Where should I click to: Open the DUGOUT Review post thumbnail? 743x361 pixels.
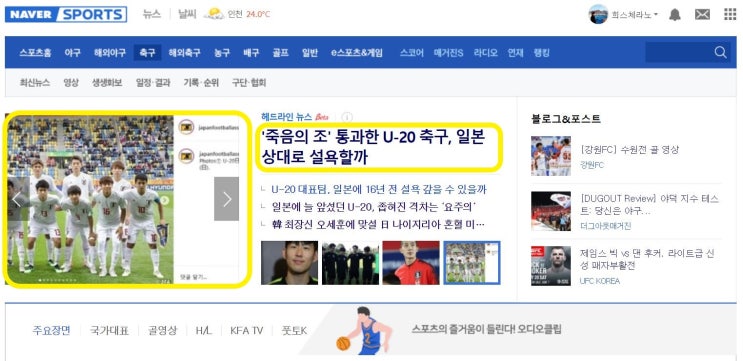point(551,211)
